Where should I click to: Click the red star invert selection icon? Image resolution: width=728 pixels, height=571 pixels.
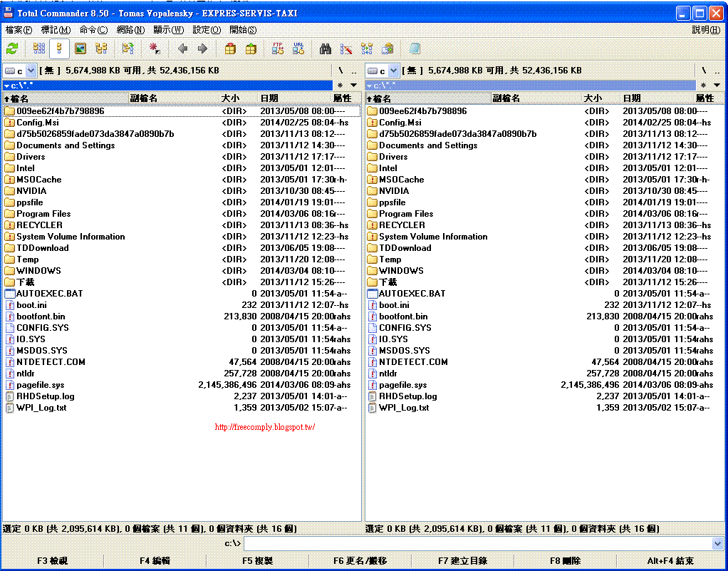[155, 48]
